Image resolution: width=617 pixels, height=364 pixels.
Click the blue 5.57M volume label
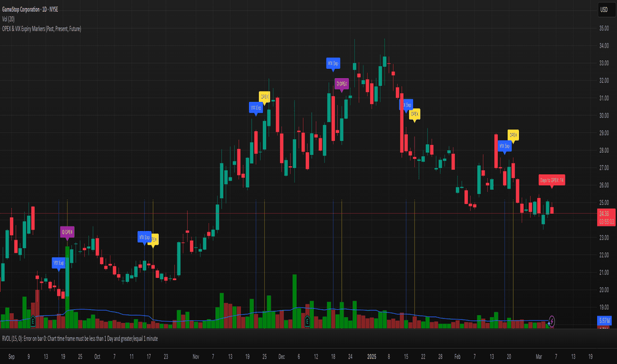[x=604, y=321]
